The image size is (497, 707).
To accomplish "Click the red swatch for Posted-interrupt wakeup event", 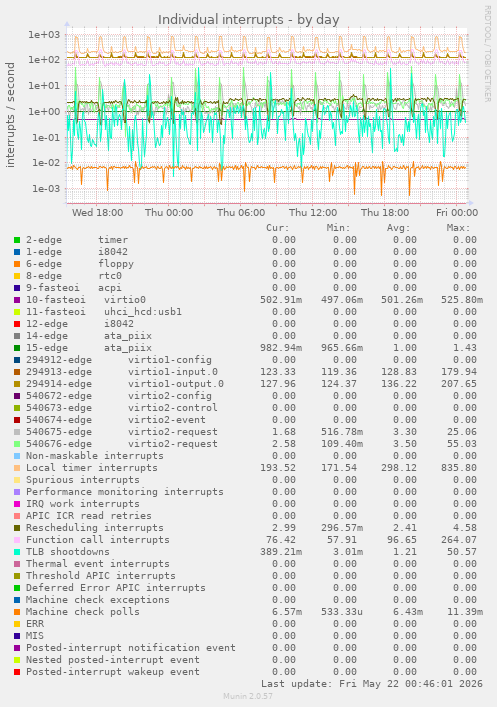I will point(17,672).
